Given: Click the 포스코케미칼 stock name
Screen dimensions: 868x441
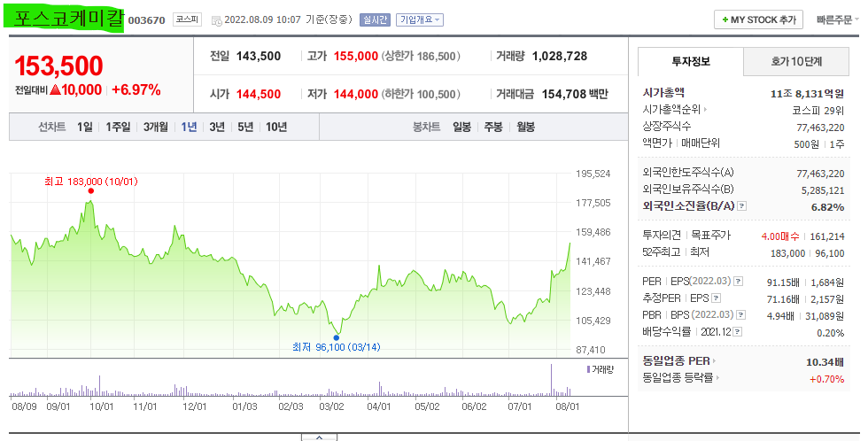Looking at the screenshot, I should coord(69,19).
